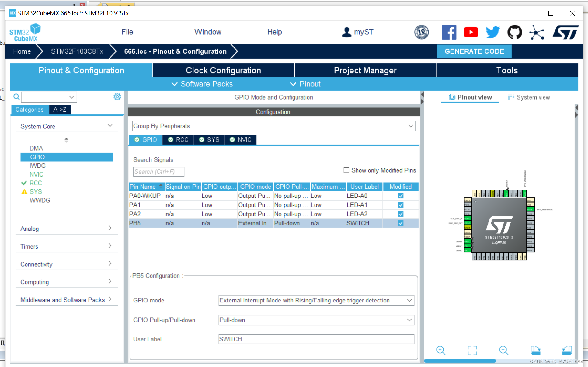This screenshot has height=367, width=588.
Task: Open the GPIO Pull-up/Pull-down dropdown
Action: (316, 320)
